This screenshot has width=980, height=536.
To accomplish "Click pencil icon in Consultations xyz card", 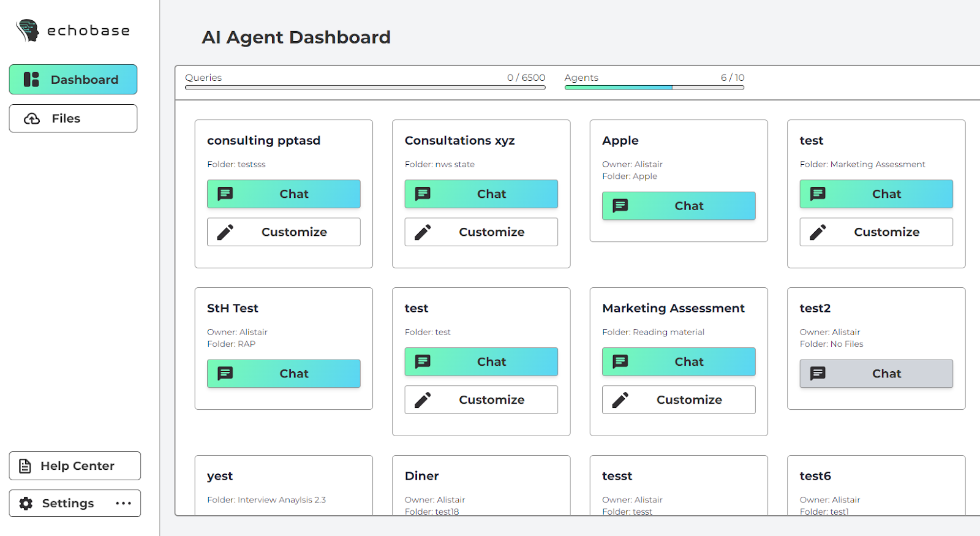I will click(423, 232).
